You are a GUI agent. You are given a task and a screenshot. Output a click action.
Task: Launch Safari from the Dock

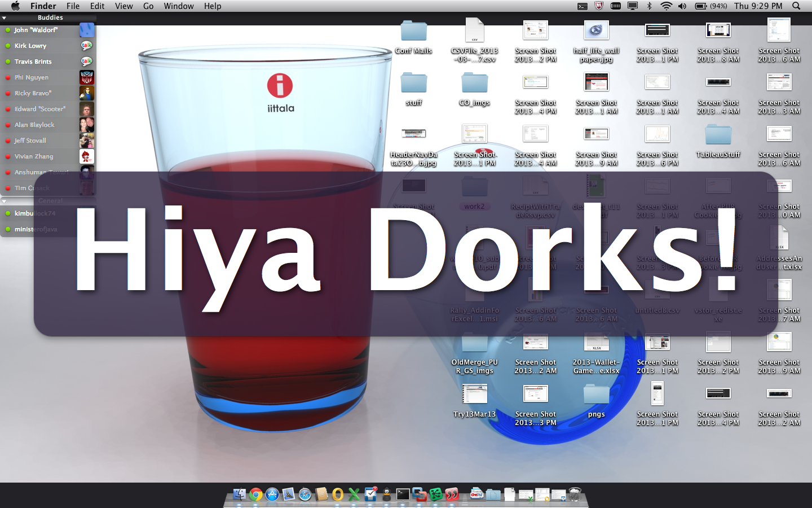[305, 494]
